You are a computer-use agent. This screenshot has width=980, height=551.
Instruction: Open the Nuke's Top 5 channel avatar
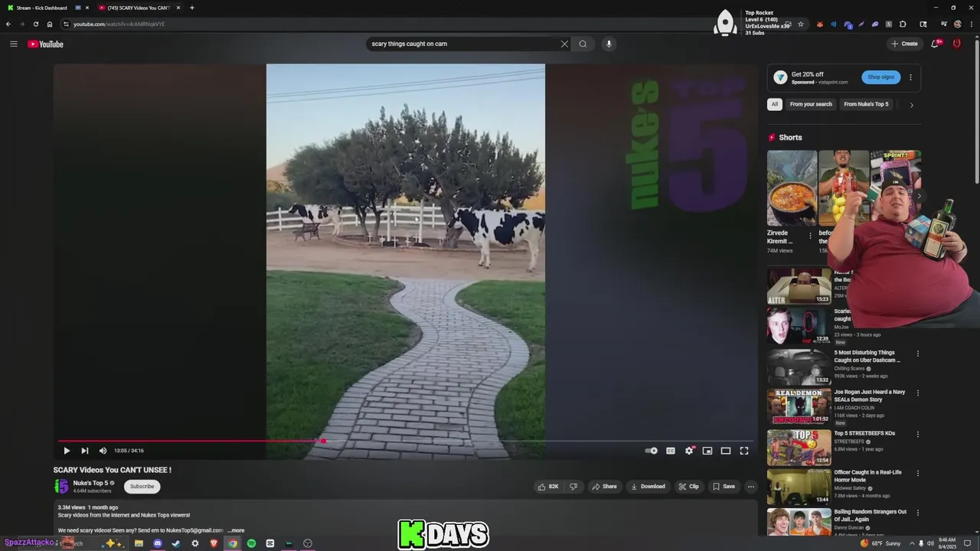tap(61, 487)
